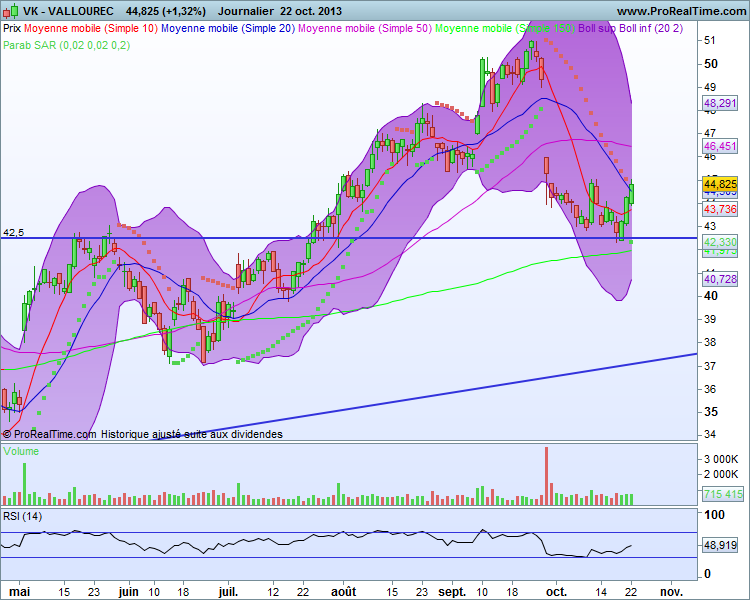Select Boll sup Boll inf (20 2) legend
Viewport: 750px width, 600px height.
[x=630, y=28]
